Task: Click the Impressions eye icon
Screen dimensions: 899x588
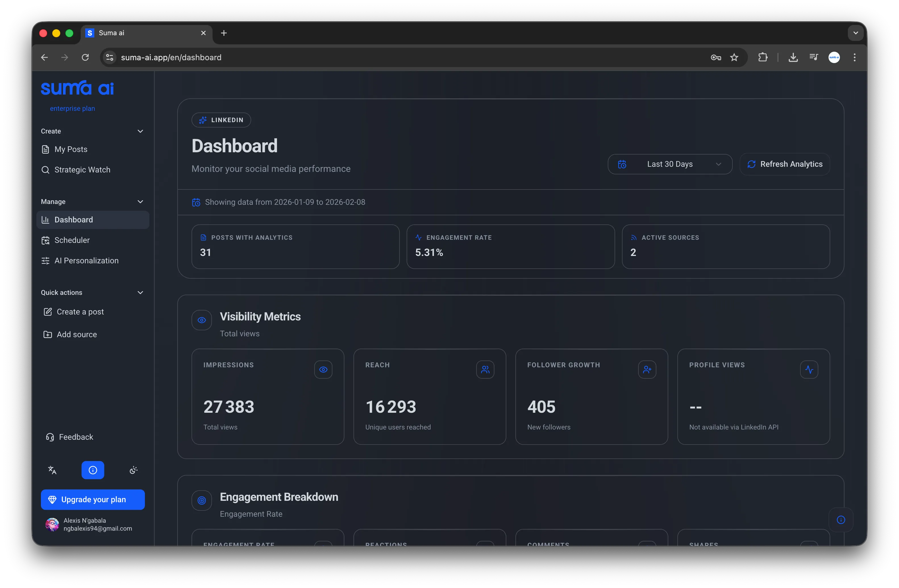Action: [323, 369]
